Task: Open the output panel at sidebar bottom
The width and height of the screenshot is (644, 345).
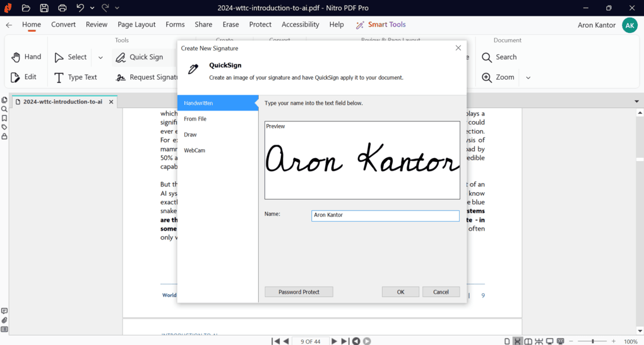Action: (4, 329)
